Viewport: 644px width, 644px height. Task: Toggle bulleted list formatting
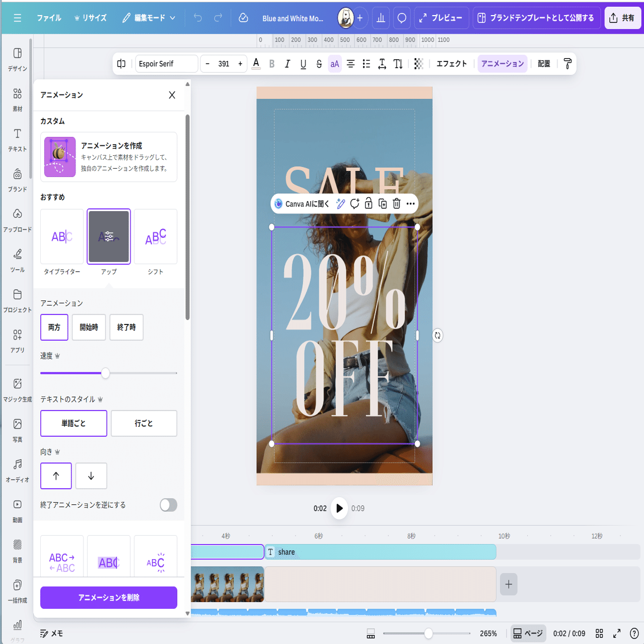(x=366, y=64)
